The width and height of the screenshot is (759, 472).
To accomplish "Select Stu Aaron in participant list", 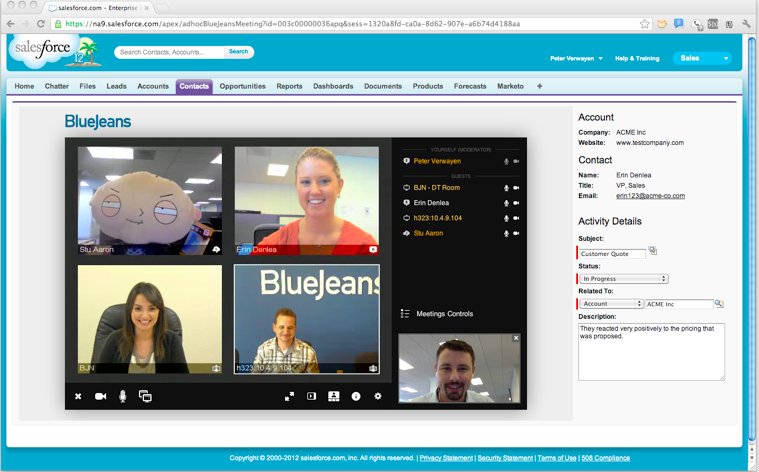I will pos(428,233).
